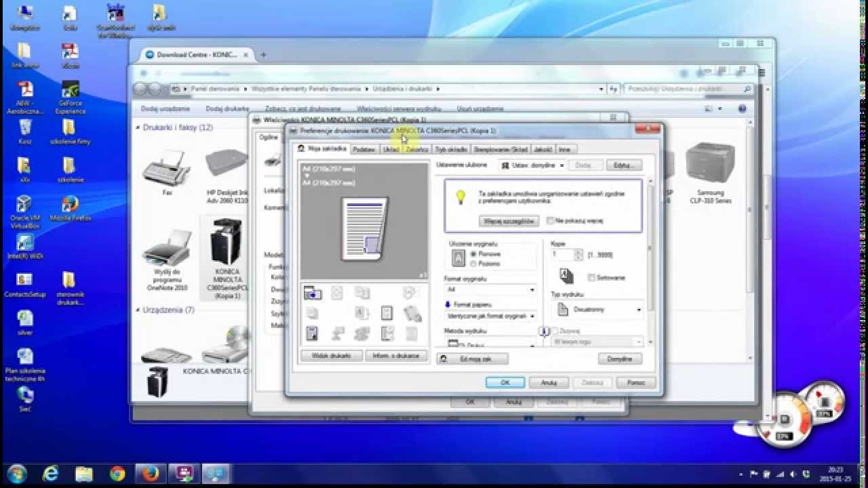Open Windows Explorer from the taskbar
This screenshot has height=488, width=868.
coord(84,472)
